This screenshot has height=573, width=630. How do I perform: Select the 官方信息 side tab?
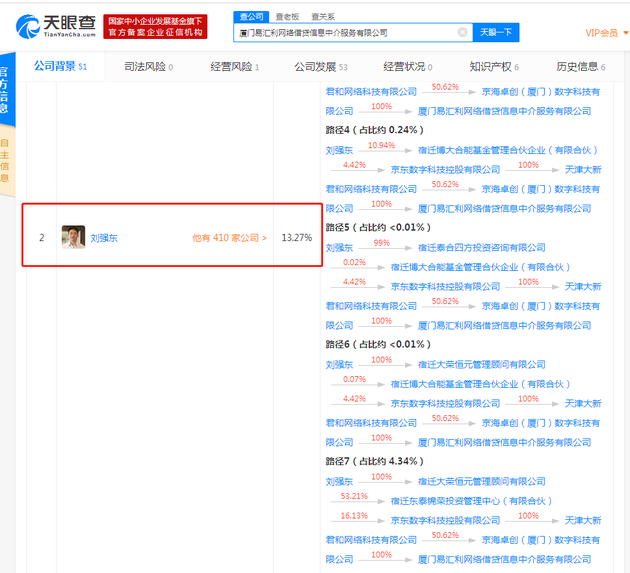(5, 90)
